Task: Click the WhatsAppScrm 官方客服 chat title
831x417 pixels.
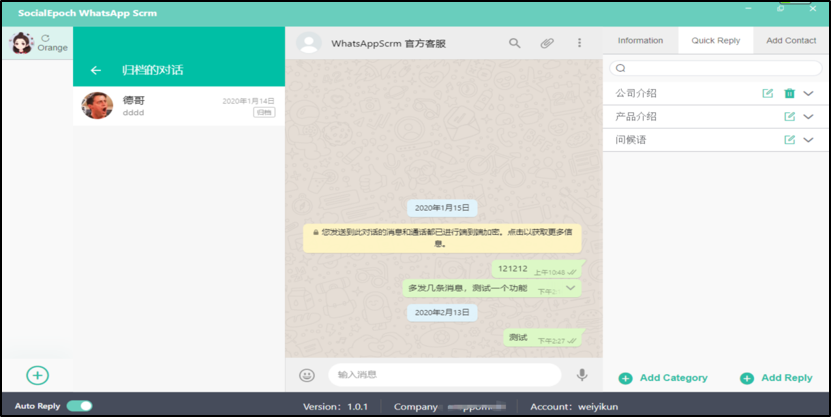Action: [388, 43]
